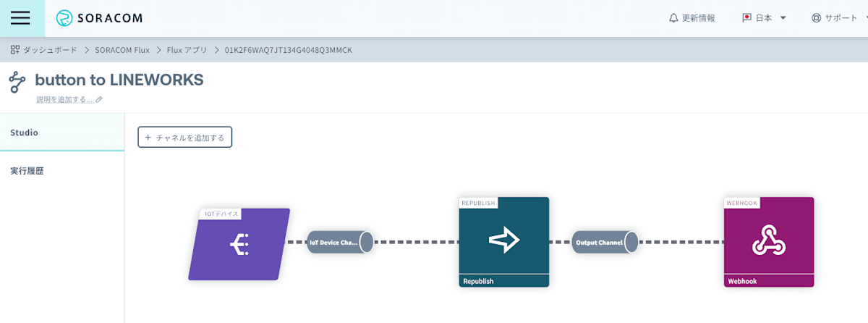
Task: Click チャネルを追加する button
Action: [185, 137]
